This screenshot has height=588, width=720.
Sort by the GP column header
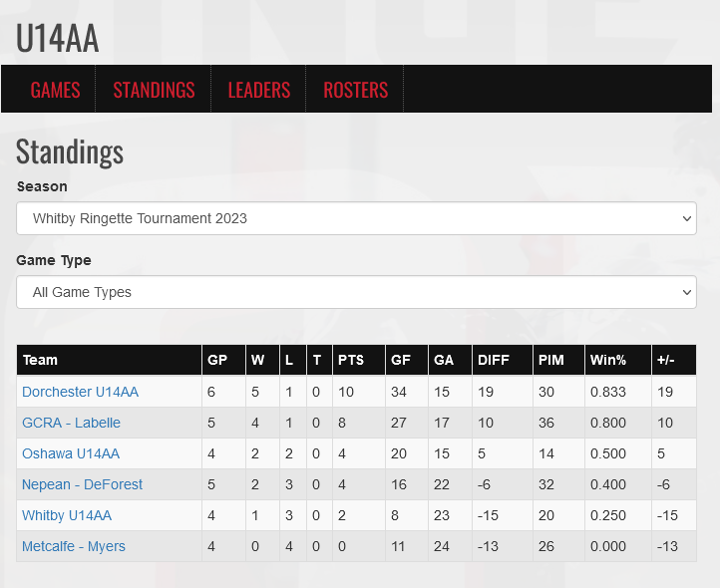[217, 360]
